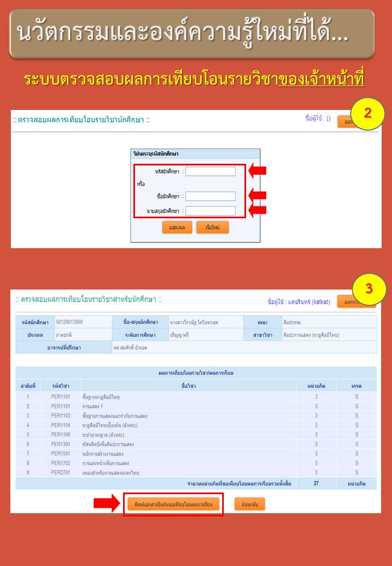The image size is (392, 566).
Task: Select course code PER1702
Action: click(60, 463)
